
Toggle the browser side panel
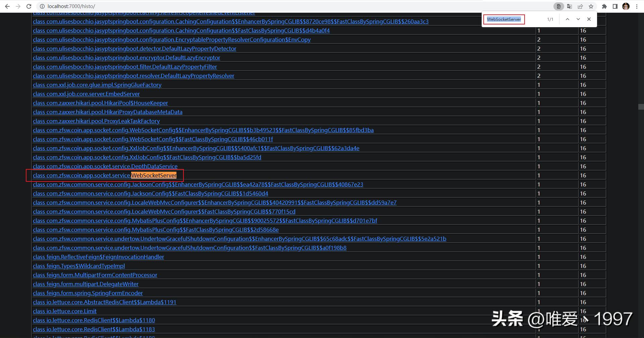(615, 6)
